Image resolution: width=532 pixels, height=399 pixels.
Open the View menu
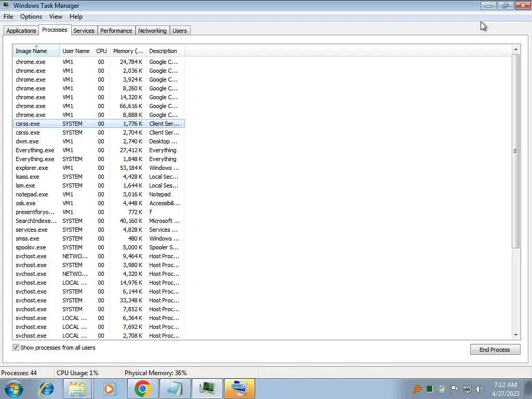coord(56,17)
